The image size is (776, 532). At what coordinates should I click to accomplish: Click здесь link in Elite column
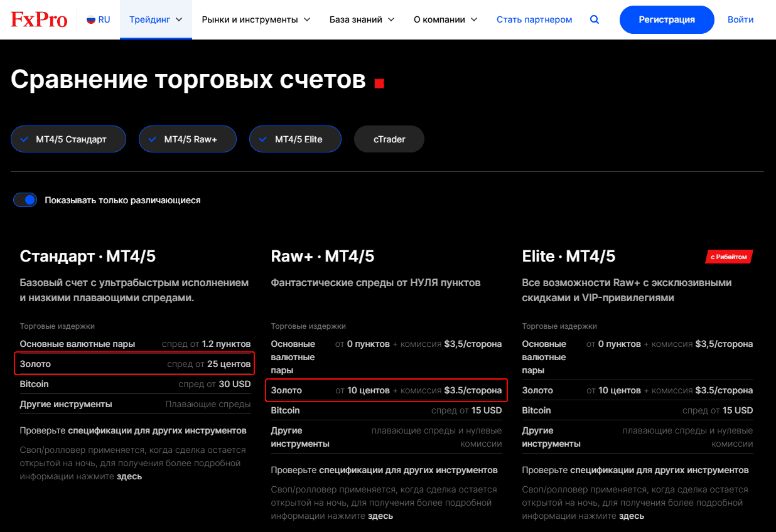click(632, 516)
